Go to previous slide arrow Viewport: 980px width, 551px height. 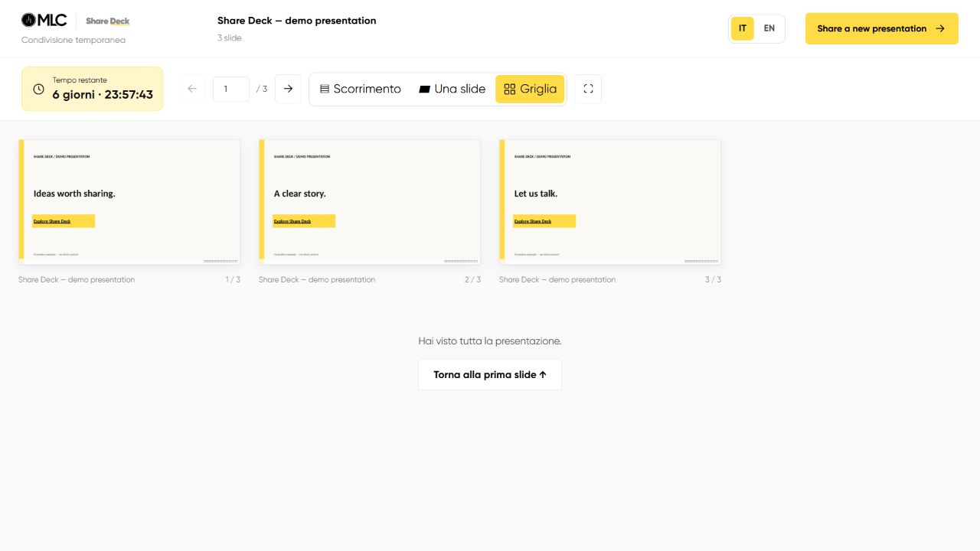tap(191, 89)
